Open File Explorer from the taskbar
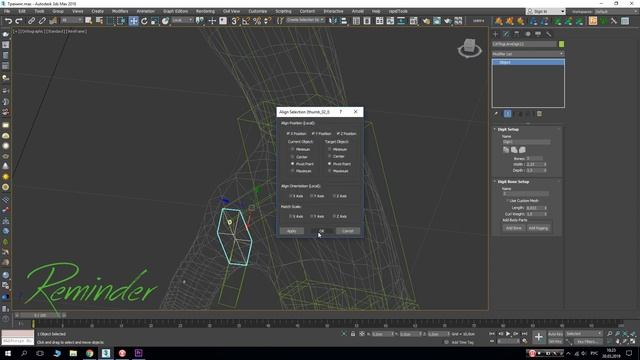The width and height of the screenshot is (640, 360). [x=73, y=353]
